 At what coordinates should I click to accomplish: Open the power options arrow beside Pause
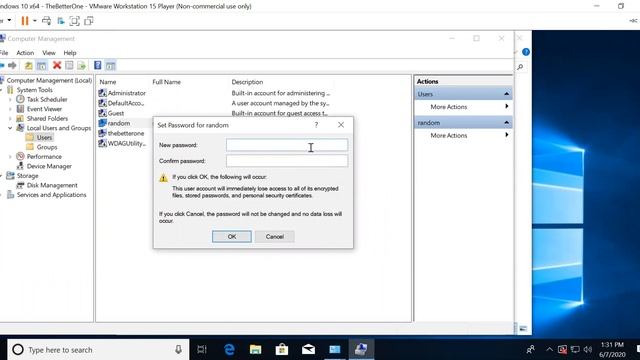(x=35, y=21)
